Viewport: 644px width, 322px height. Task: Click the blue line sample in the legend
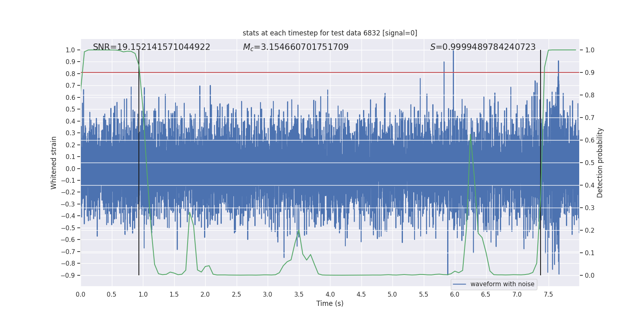pyautogui.click(x=460, y=284)
